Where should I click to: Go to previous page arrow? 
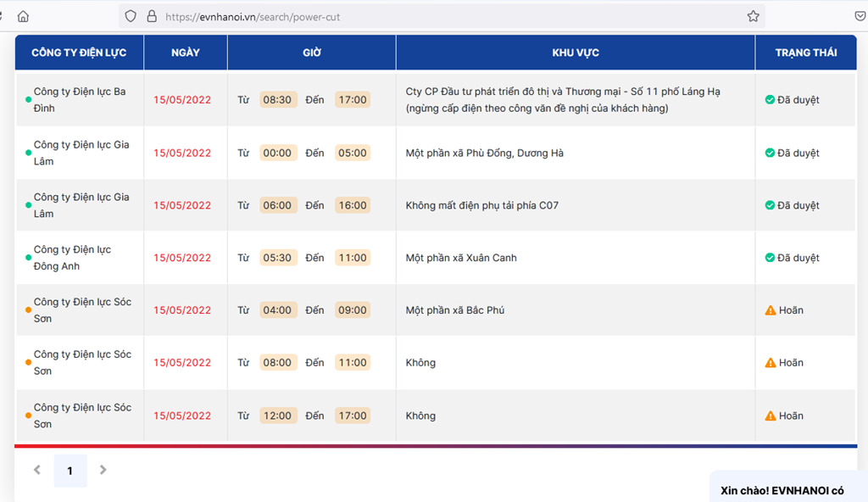(37, 470)
